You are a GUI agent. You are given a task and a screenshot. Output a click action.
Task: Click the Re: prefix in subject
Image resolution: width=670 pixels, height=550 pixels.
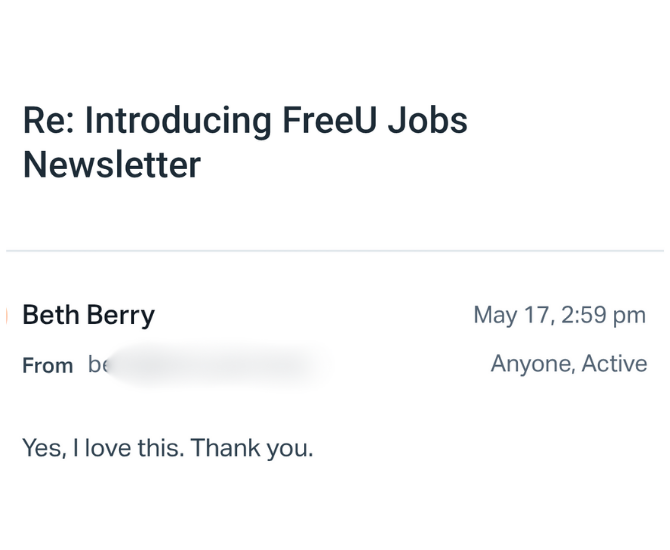click(x=48, y=121)
